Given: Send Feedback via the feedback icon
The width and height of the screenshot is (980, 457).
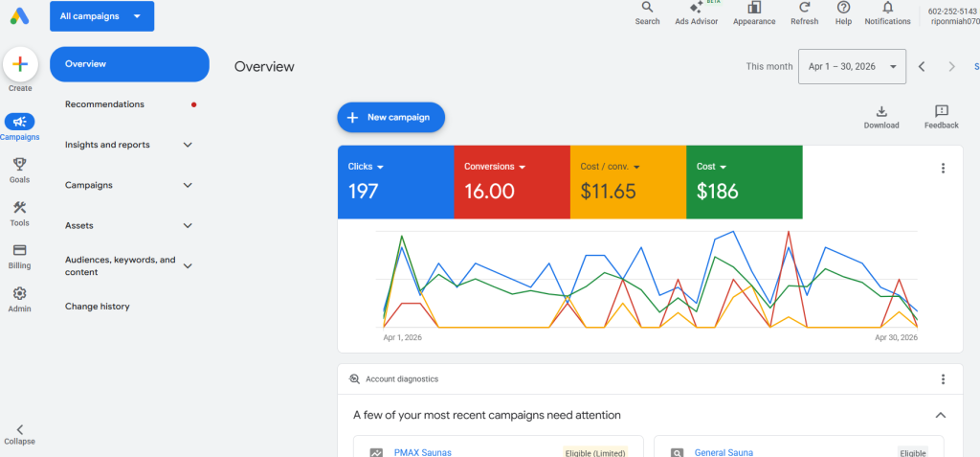Looking at the screenshot, I should coord(942,117).
